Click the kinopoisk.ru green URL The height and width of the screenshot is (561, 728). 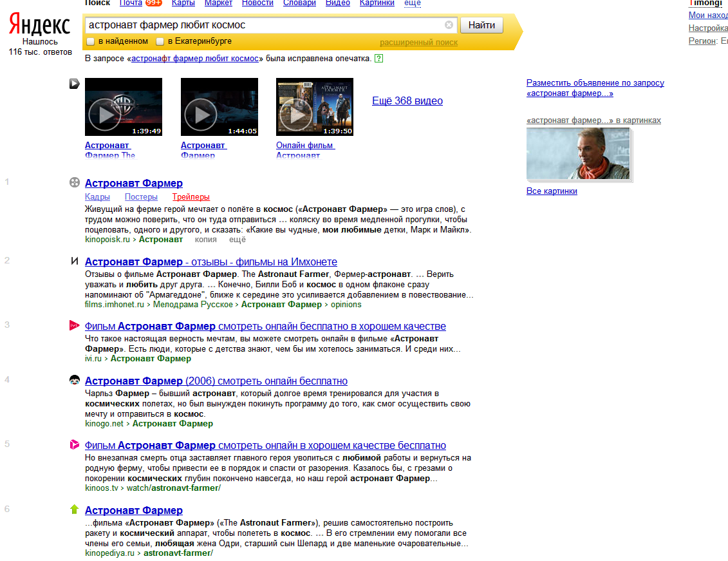click(107, 240)
